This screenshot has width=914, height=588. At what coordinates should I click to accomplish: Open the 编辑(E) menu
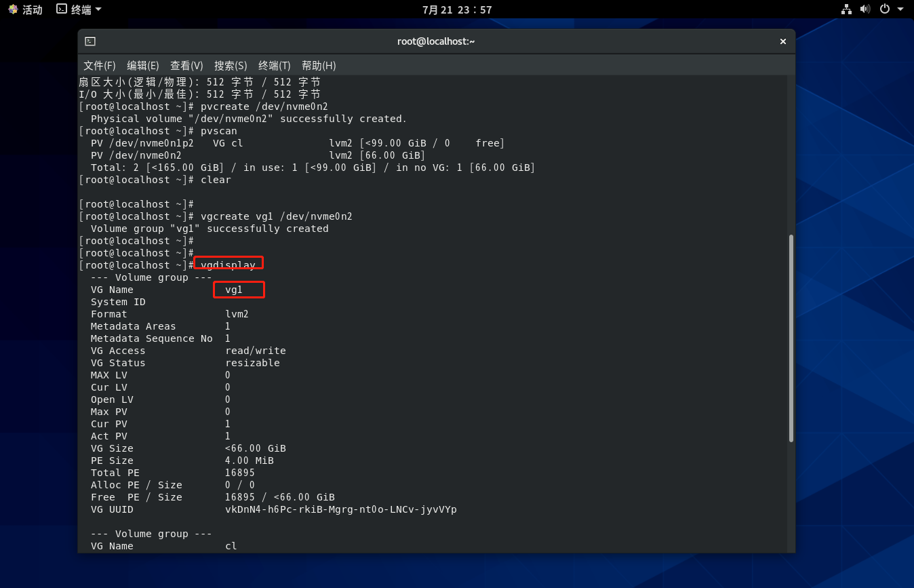click(x=143, y=66)
